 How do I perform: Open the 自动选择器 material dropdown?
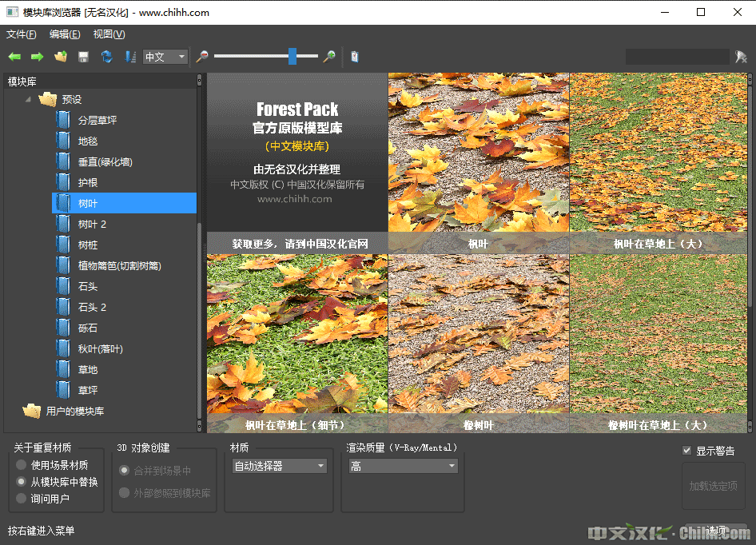tap(279, 466)
